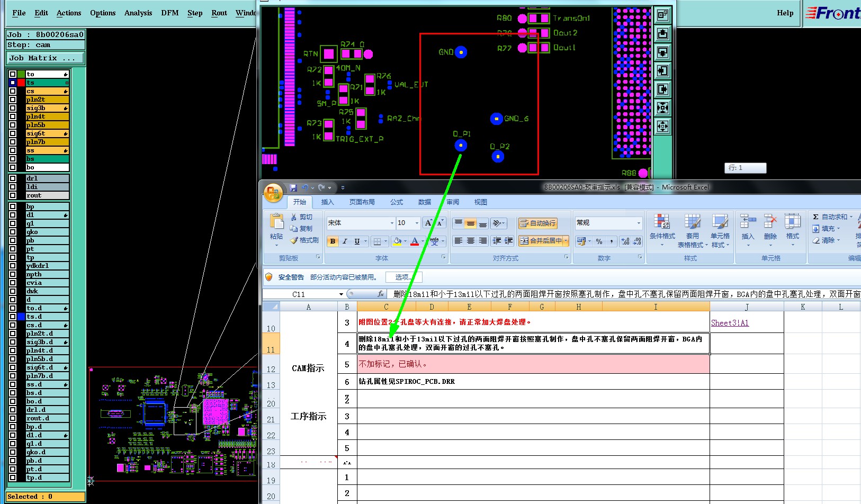Switch to the 页面布局 ribbon tab
The image size is (861, 504).
tap(362, 202)
